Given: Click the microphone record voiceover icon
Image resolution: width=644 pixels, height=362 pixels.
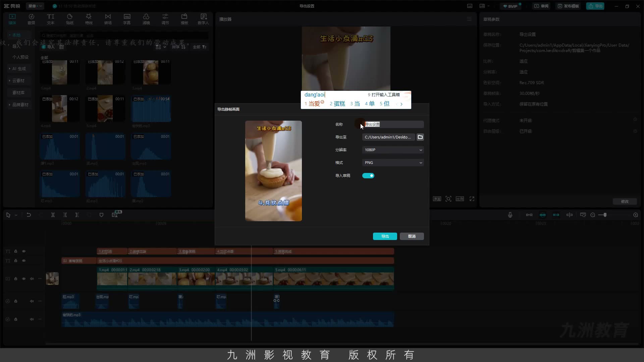Looking at the screenshot, I should 510,215.
